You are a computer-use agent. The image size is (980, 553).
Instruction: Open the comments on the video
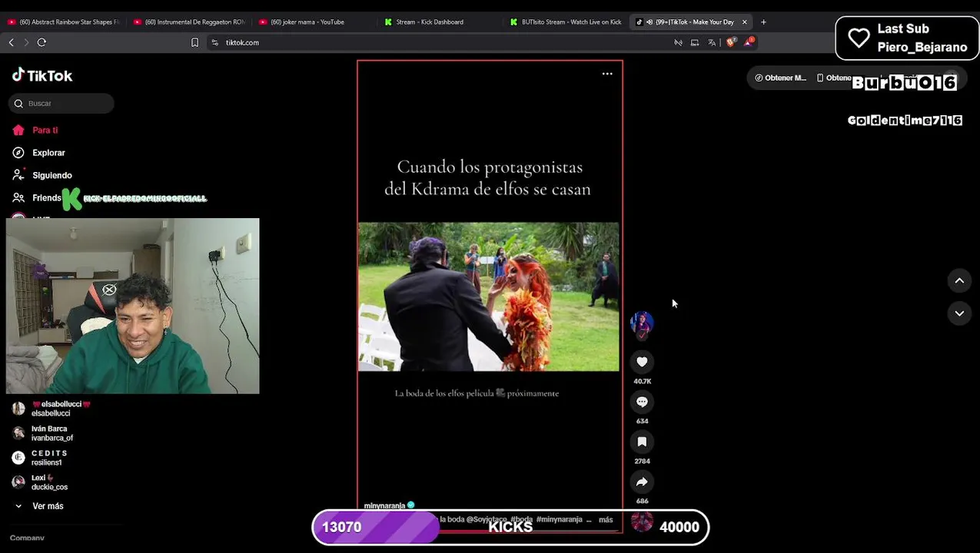point(642,402)
